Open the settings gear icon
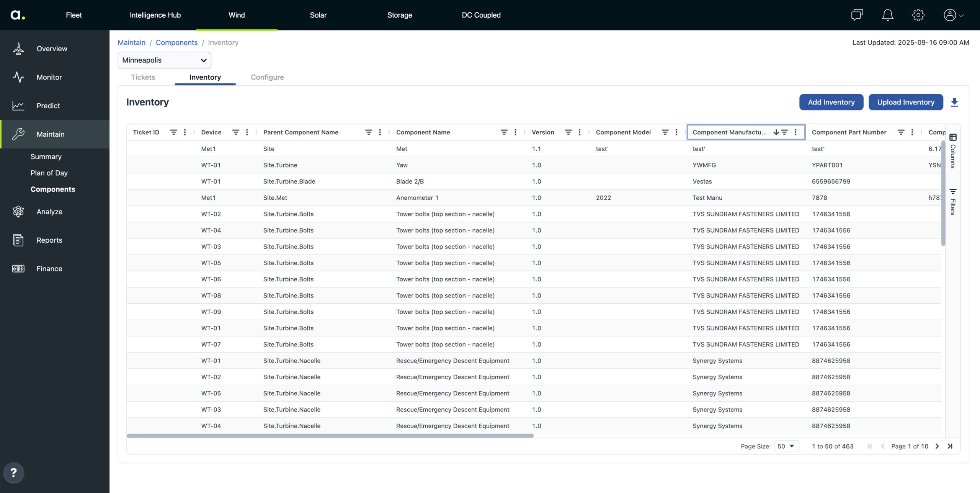The width and height of the screenshot is (980, 493). (918, 15)
